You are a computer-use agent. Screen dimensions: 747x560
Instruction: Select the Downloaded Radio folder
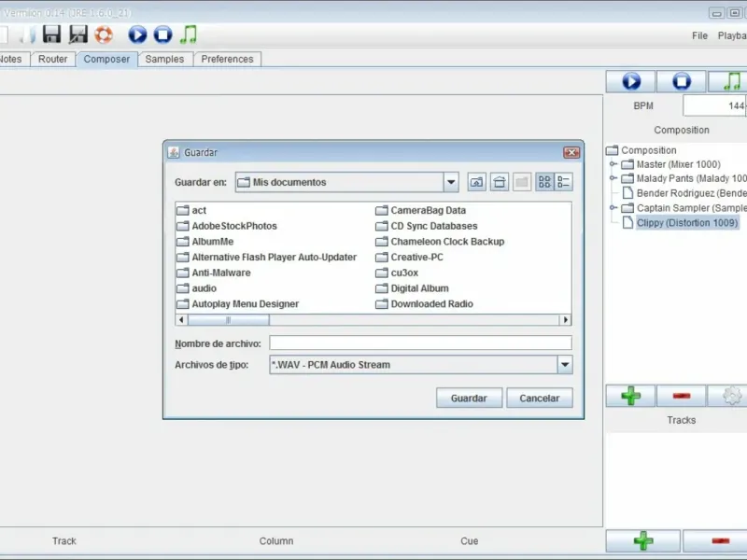coord(425,304)
